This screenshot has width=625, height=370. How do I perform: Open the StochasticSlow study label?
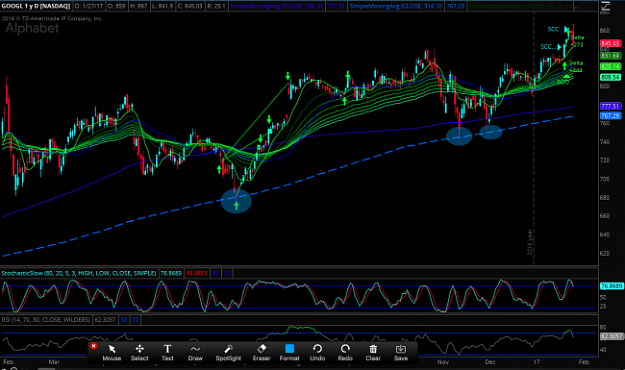point(79,273)
